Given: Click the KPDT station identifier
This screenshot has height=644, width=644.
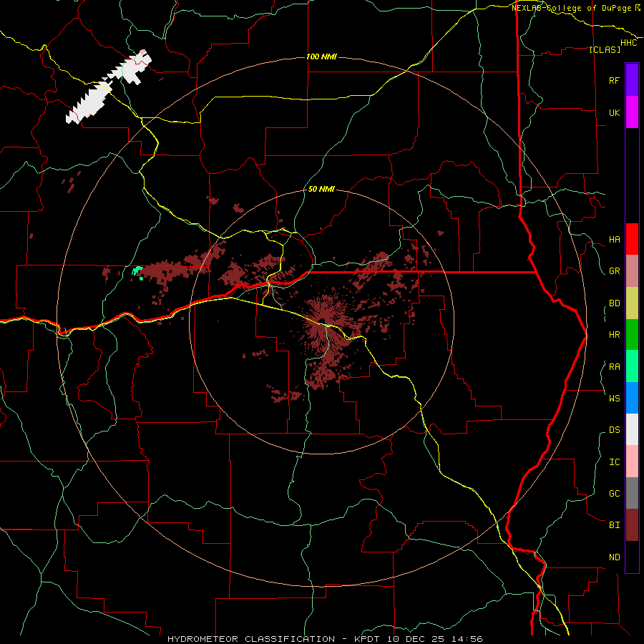Looking at the screenshot, I should (x=366, y=639).
